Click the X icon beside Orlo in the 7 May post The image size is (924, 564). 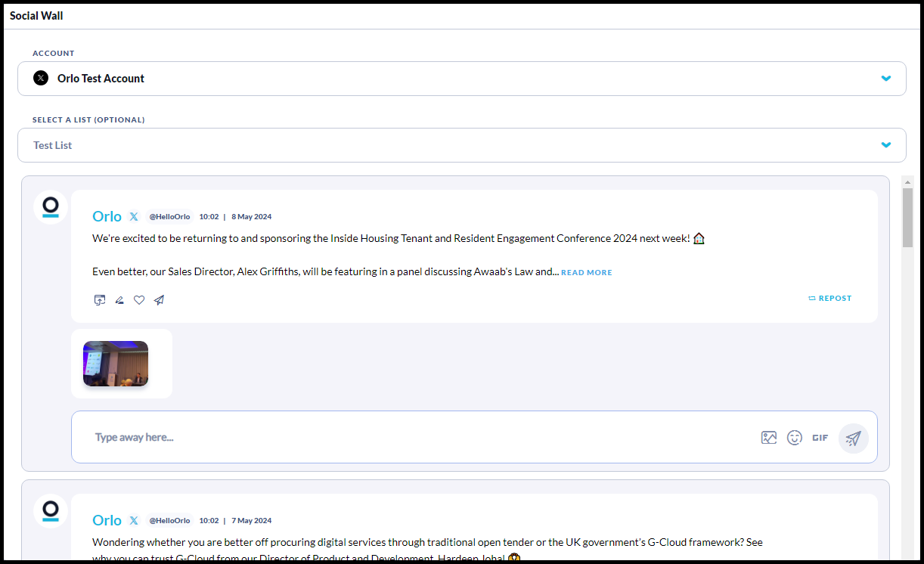[x=134, y=520]
